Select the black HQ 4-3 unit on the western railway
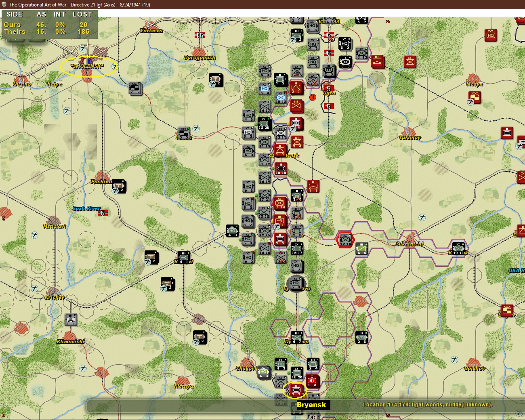Screen dimensions: 525x420 [x=232, y=231]
